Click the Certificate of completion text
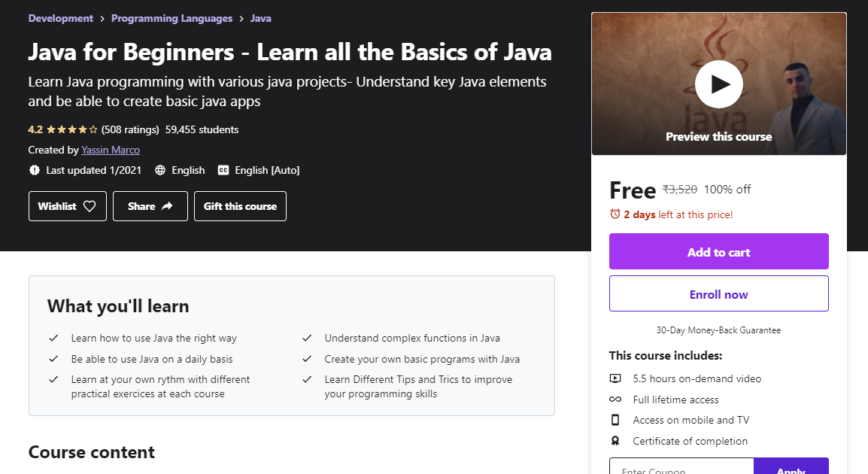Viewport: 868px width, 474px height. 690,442
